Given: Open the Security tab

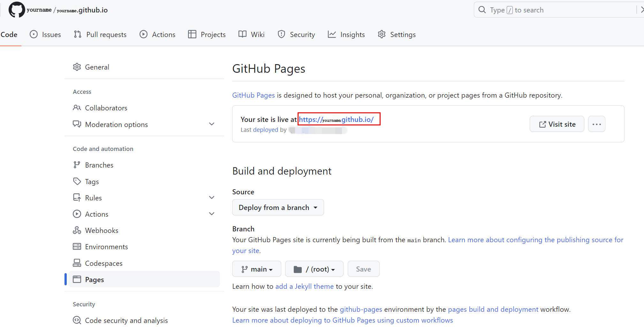Looking at the screenshot, I should pyautogui.click(x=296, y=34).
